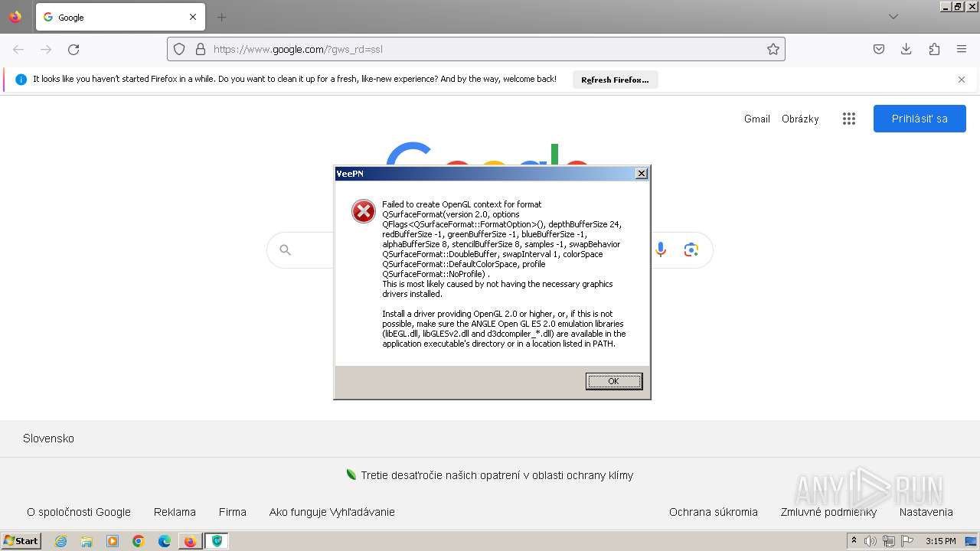Click the Refresh Firefox button
Image resolution: width=980 pixels, height=551 pixels.
(x=615, y=80)
